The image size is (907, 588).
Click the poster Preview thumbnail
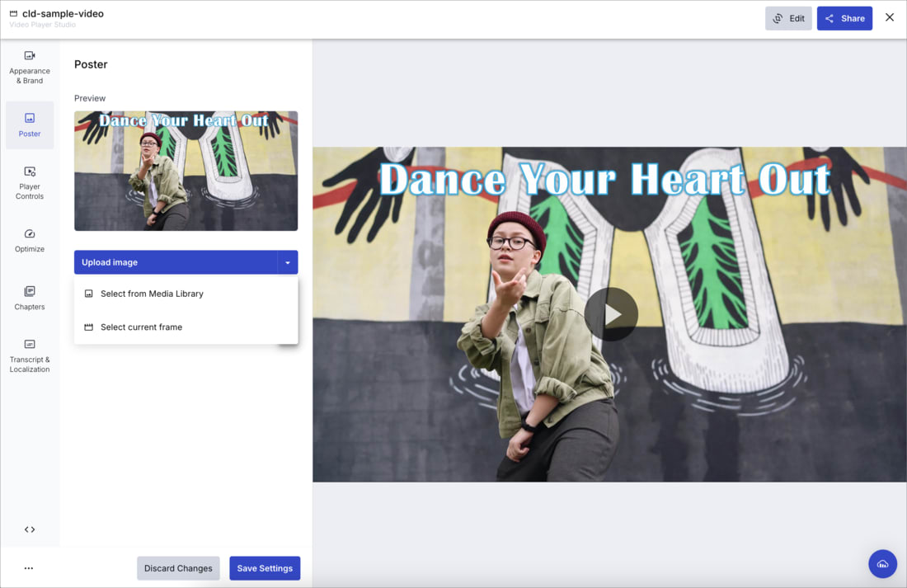tap(186, 170)
